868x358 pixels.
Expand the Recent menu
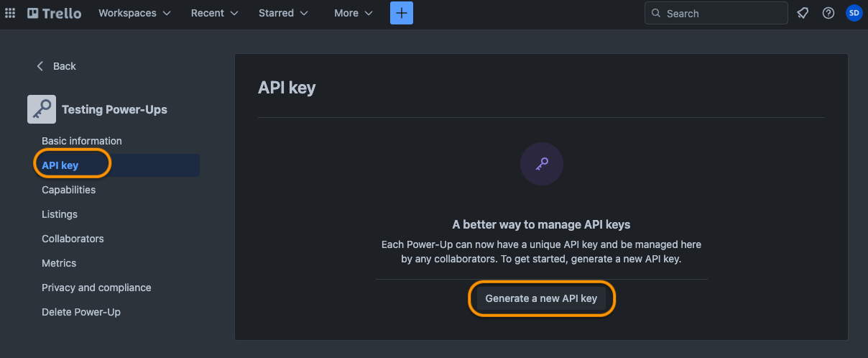point(214,13)
